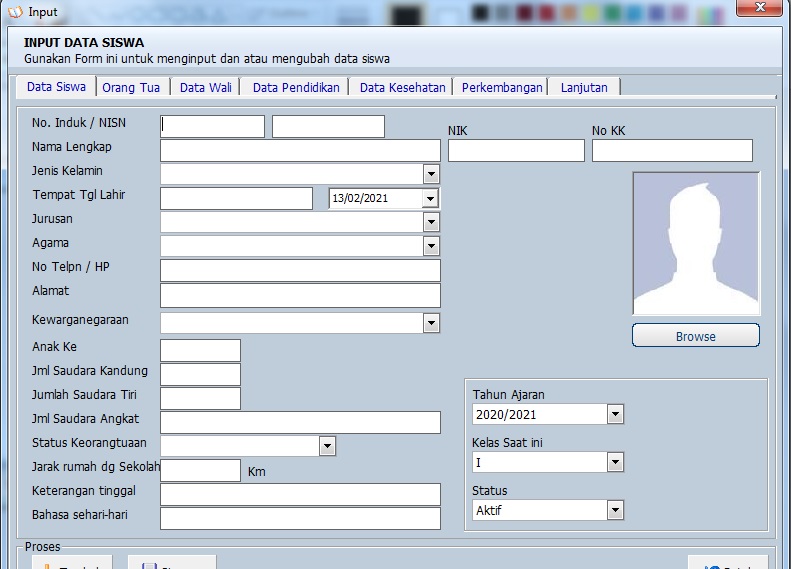Expand the Tahun Ajaran 2020/2021 dropdown
Viewport: 791px width, 569px height.
click(615, 415)
